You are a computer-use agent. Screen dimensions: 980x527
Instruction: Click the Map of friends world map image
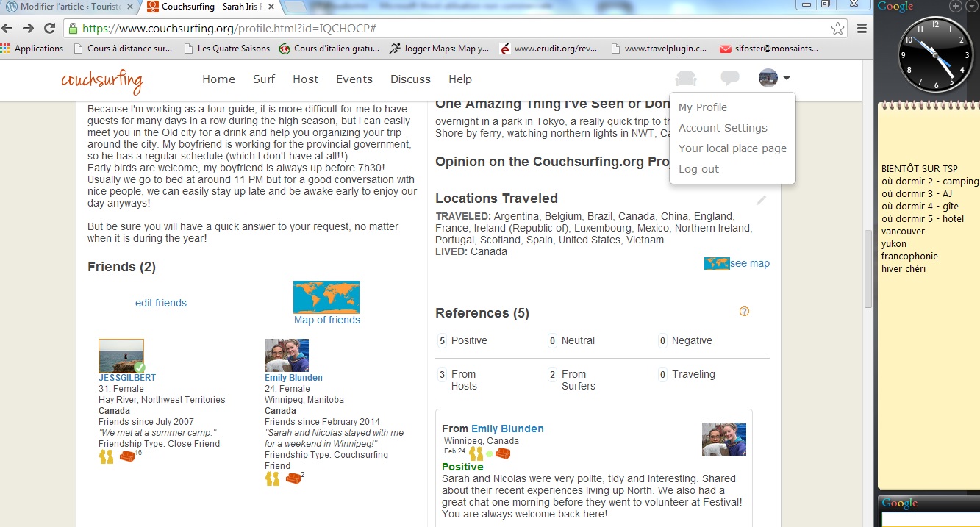326,297
